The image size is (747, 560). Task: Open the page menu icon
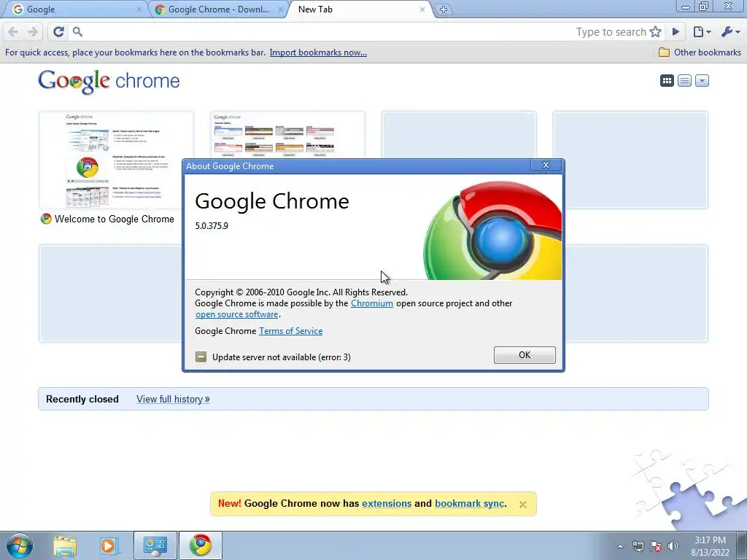(702, 32)
